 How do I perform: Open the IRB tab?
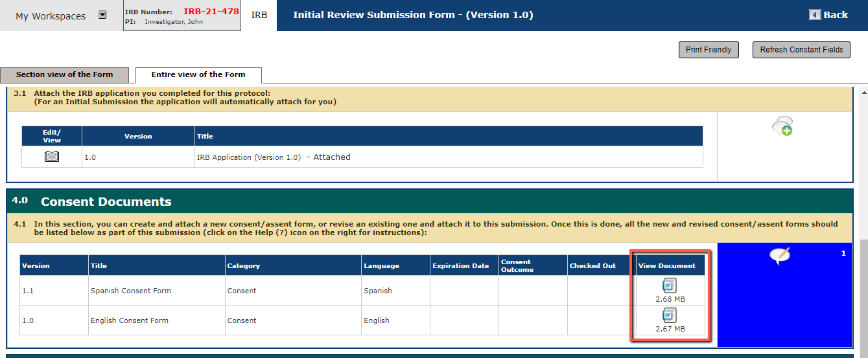click(259, 15)
